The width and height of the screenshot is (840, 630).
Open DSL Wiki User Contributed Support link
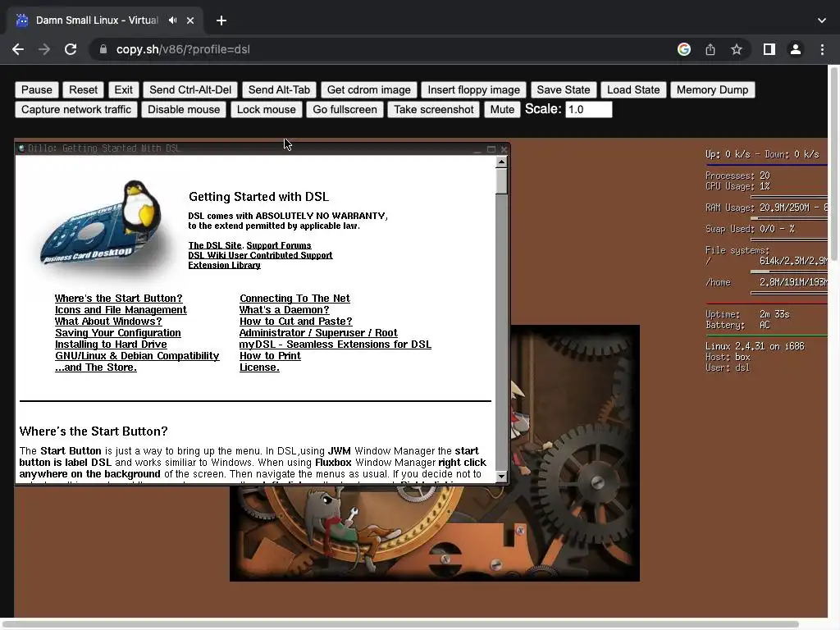click(x=260, y=255)
